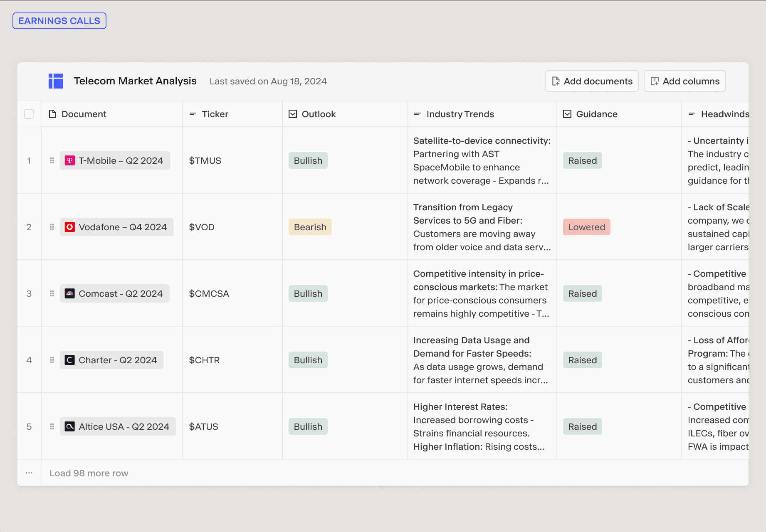Select the Bullish tag in Charter row
This screenshot has width=766, height=532.
tap(308, 360)
